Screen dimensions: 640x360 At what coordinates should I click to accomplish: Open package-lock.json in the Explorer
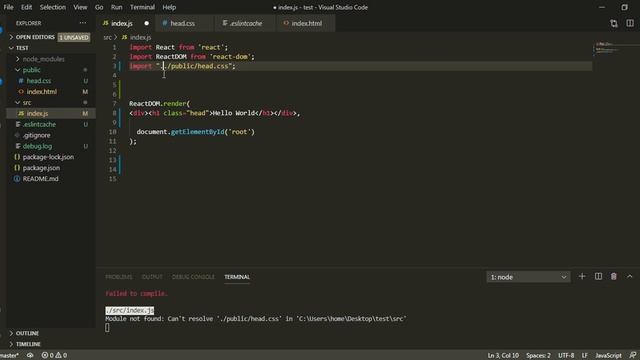(x=48, y=157)
